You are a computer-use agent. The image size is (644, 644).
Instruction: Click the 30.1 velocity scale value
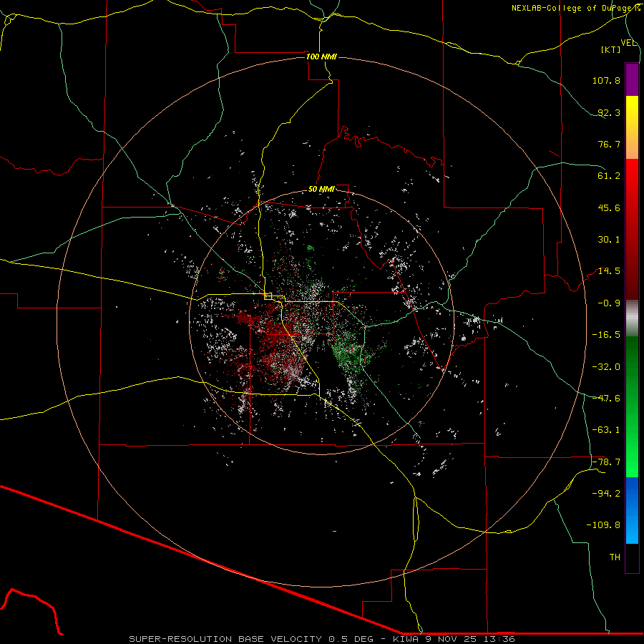(609, 240)
